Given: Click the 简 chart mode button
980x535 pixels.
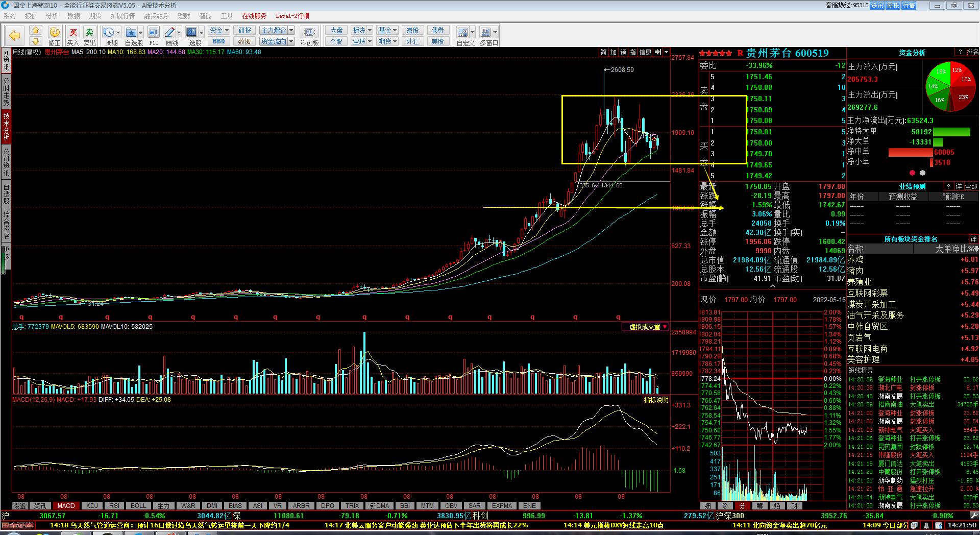Looking at the screenshot, I should click(x=604, y=52).
